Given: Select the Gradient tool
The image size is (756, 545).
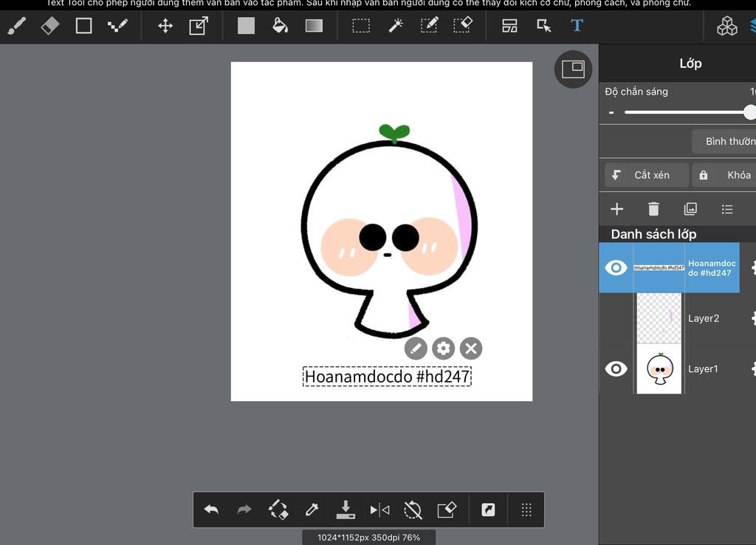Looking at the screenshot, I should click(x=314, y=26).
